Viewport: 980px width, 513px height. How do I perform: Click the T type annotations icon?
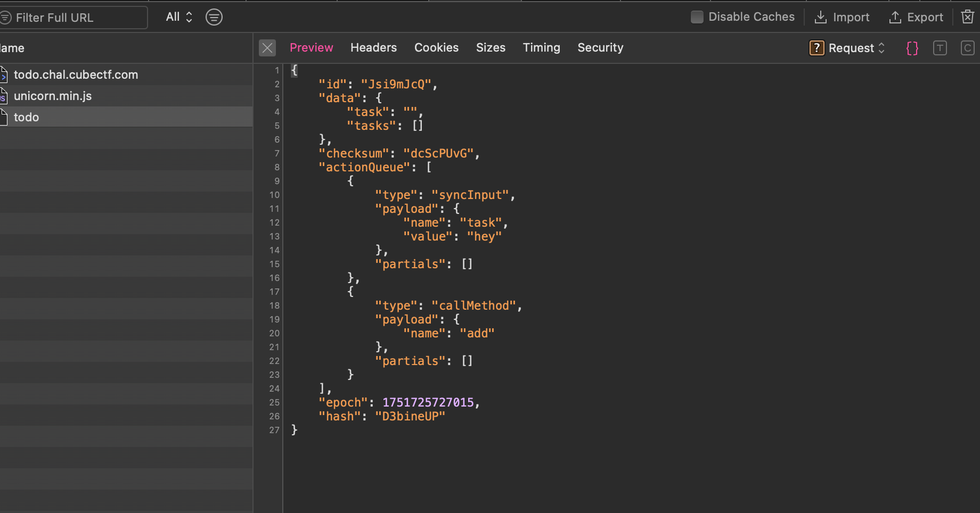tap(940, 48)
